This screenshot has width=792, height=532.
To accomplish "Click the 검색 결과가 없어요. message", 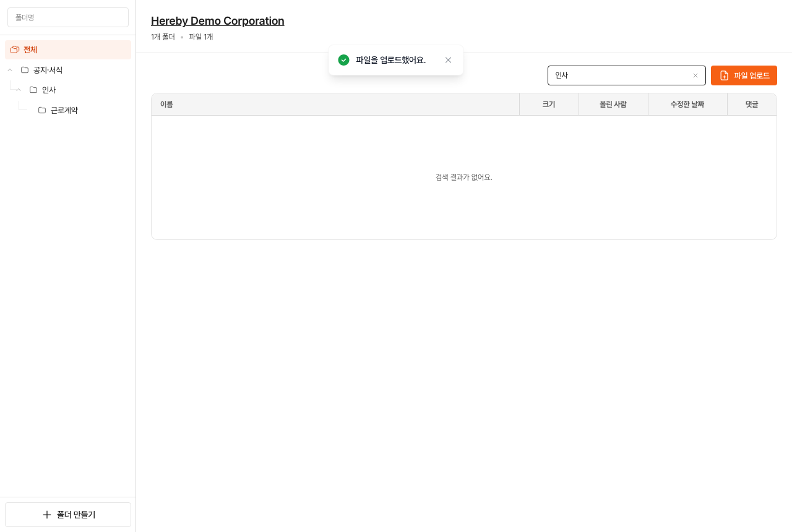I will [x=464, y=177].
